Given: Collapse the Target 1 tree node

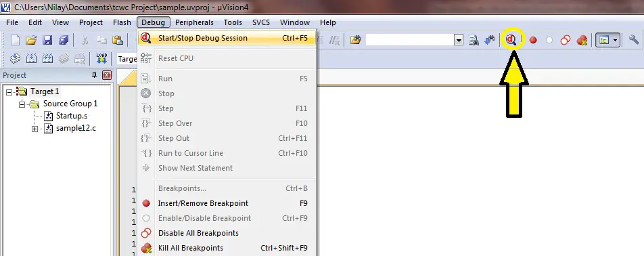Looking at the screenshot, I should tap(9, 92).
